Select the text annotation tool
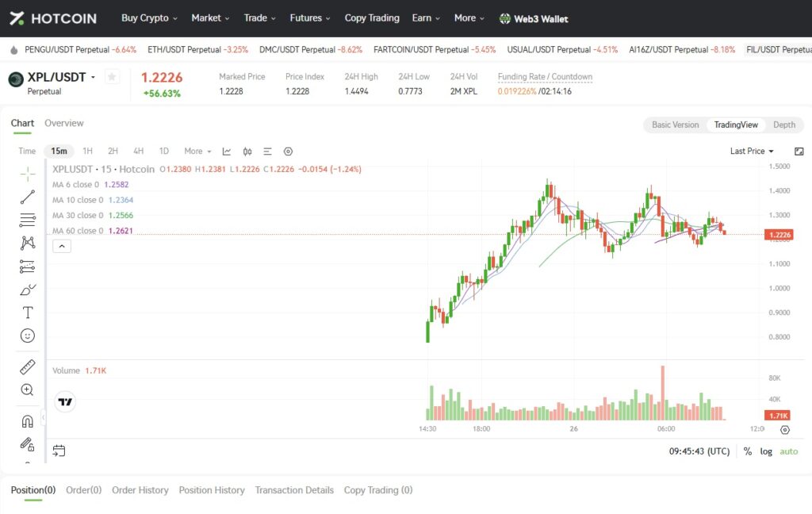Viewport: 812px width, 514px height. tap(28, 313)
